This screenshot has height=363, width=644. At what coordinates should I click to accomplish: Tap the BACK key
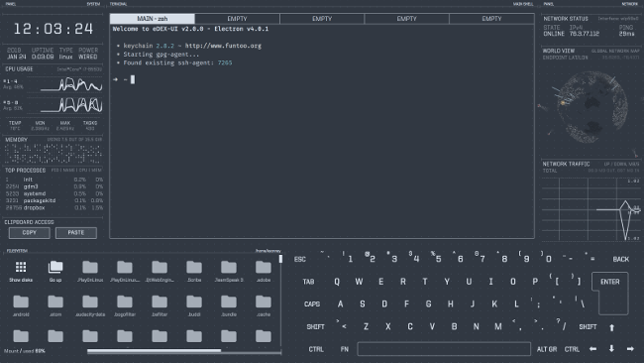pos(620,260)
